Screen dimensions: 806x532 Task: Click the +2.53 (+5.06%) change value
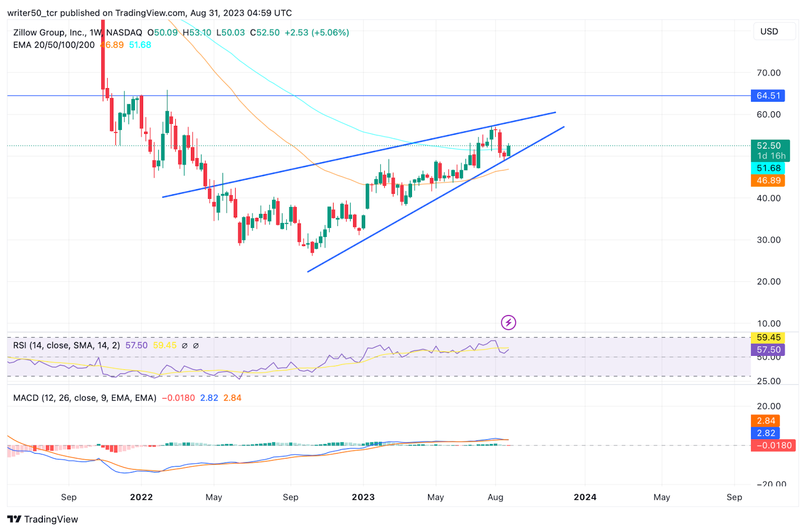(317, 32)
